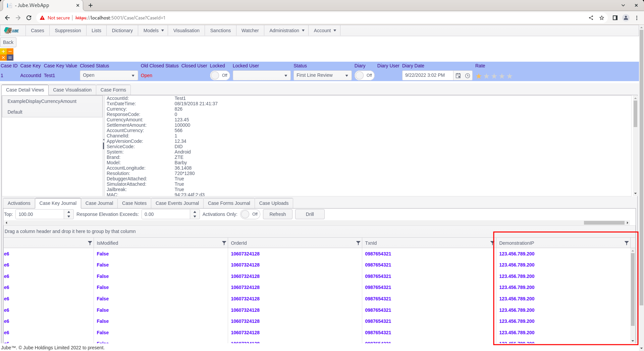Click the Refresh button
This screenshot has height=351, width=644.
pos(278,214)
